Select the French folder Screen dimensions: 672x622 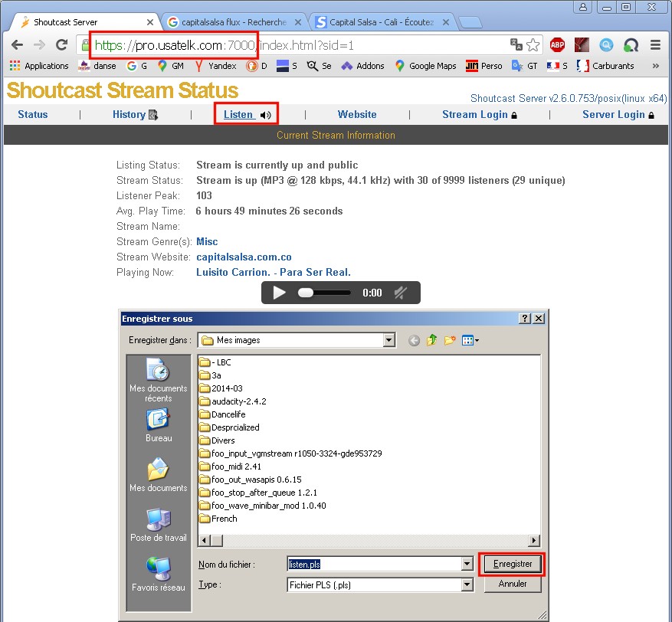click(x=218, y=519)
